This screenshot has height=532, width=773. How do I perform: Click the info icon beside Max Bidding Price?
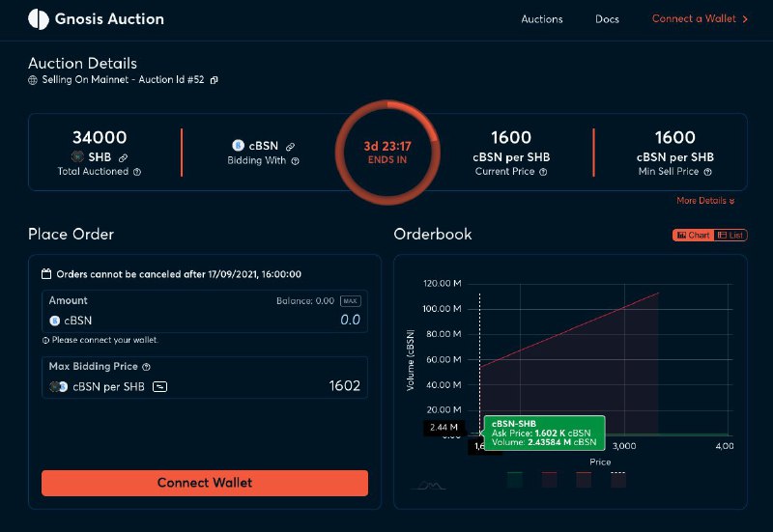pos(147,367)
